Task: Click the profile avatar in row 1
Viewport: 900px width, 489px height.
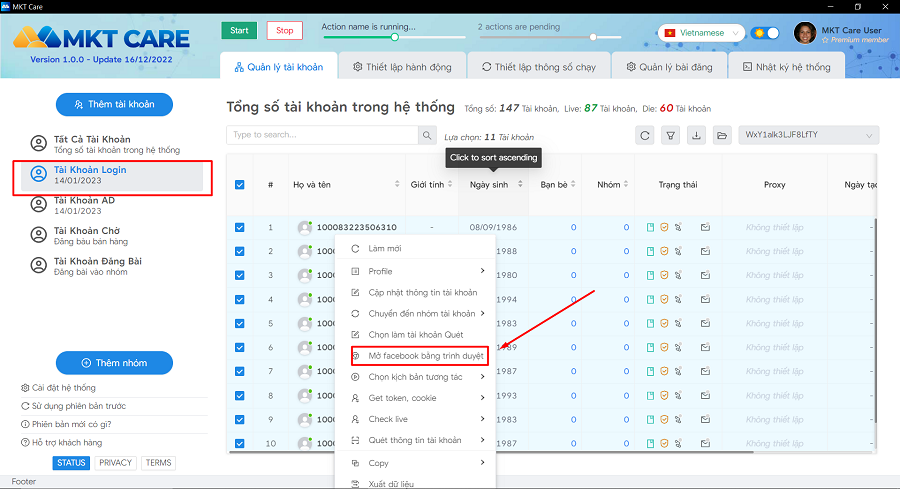Action: pos(305,228)
